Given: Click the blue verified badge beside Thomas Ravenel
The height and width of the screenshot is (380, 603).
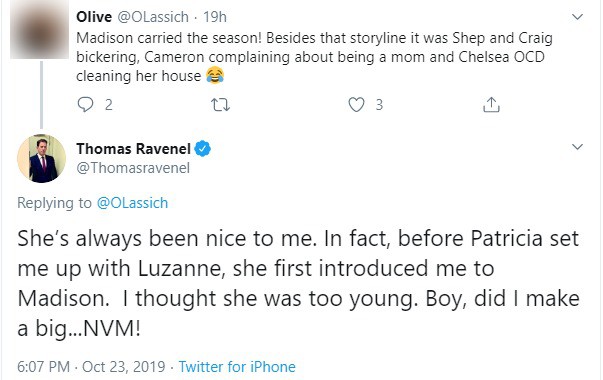Looking at the screenshot, I should tap(202, 149).
